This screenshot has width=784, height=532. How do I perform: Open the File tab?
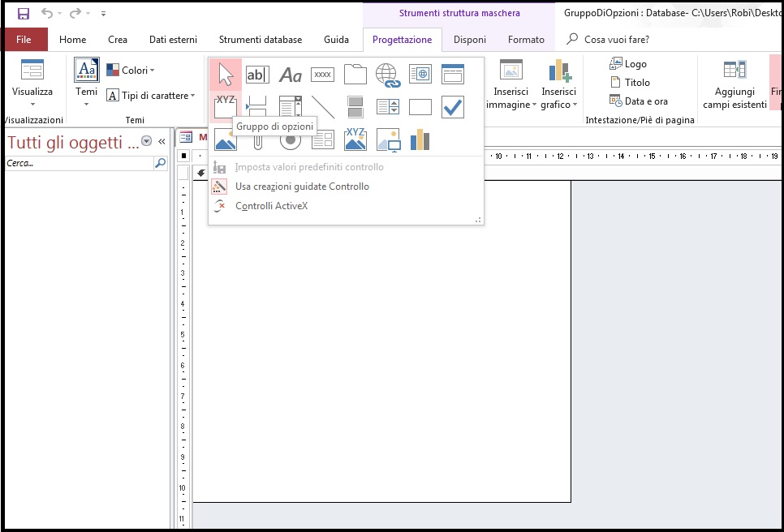[24, 40]
